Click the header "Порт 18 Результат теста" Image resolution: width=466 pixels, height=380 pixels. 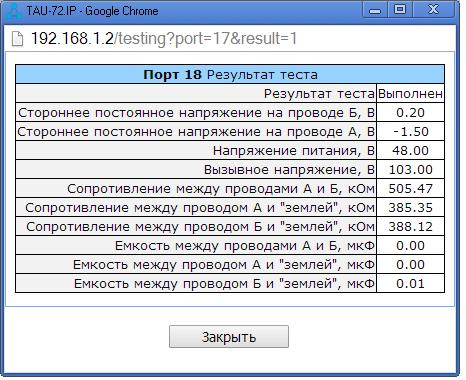(x=230, y=74)
